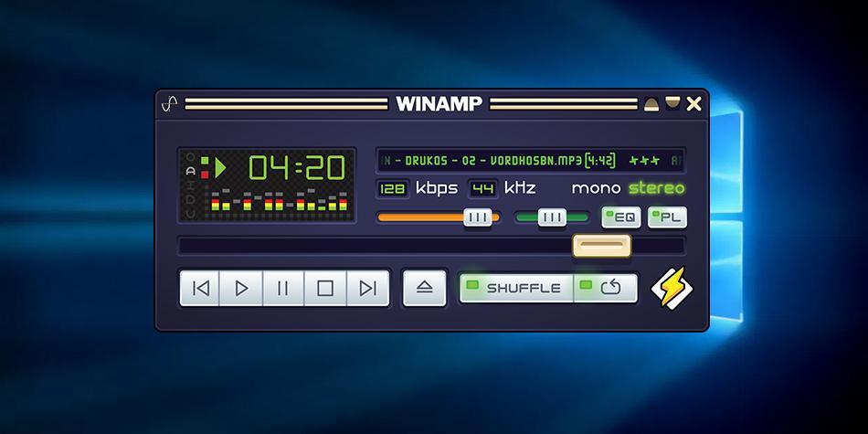Click the seek bar position handle
The width and height of the screenshot is (868, 434).
point(601,246)
